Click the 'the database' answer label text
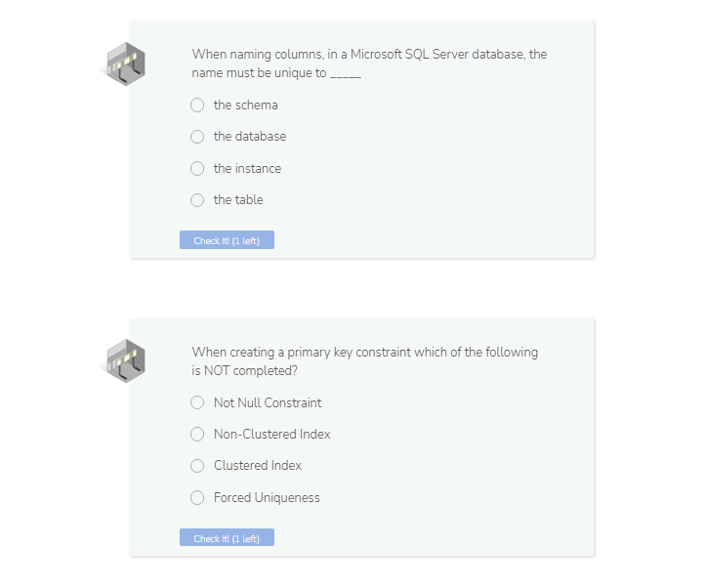The width and height of the screenshot is (705, 588). pos(250,137)
